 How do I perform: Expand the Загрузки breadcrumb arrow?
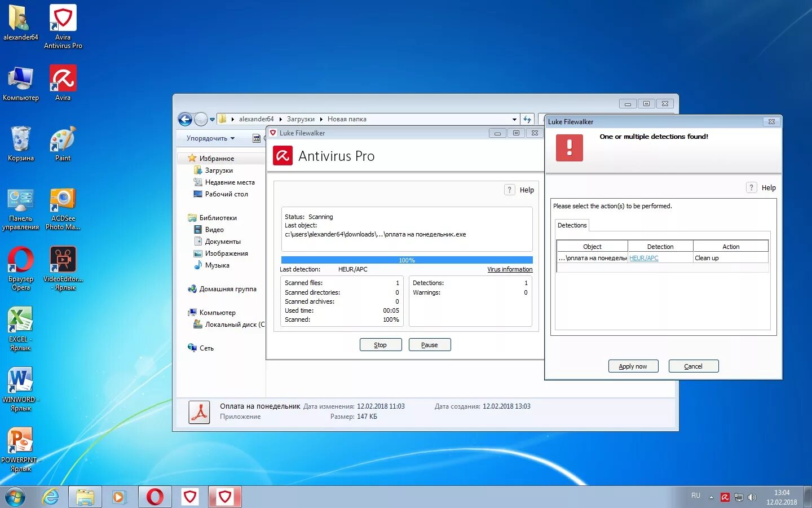point(321,119)
